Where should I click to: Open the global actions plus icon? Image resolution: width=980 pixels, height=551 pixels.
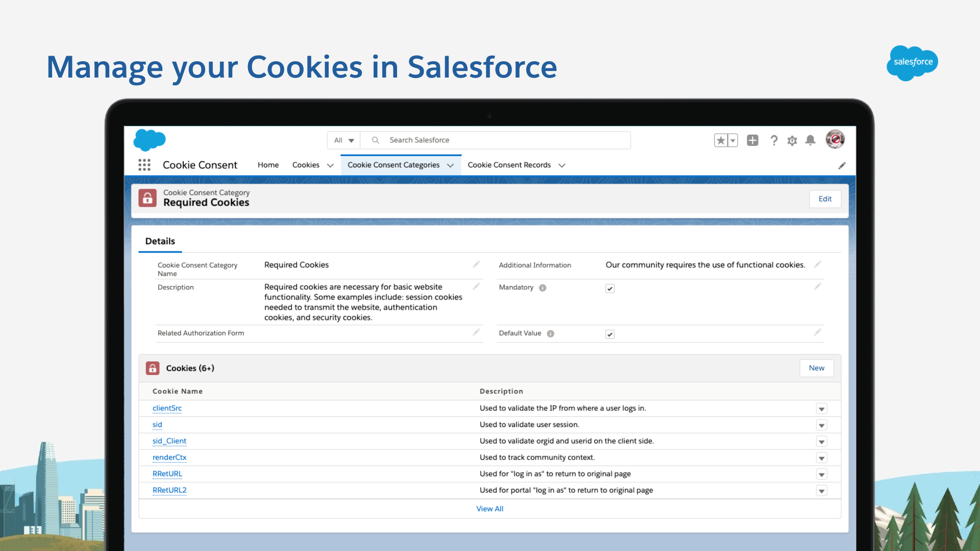(x=752, y=140)
